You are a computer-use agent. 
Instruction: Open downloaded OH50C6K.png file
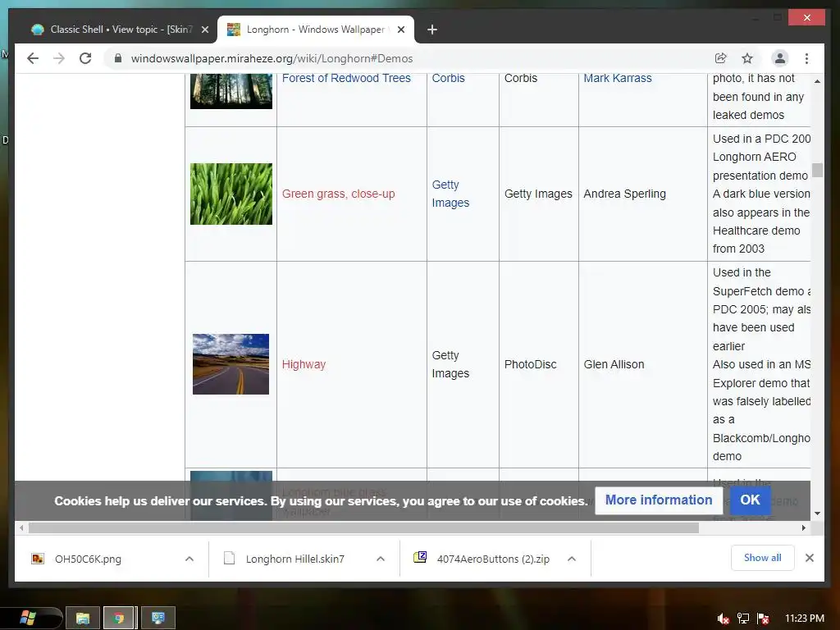pyautogui.click(x=88, y=559)
